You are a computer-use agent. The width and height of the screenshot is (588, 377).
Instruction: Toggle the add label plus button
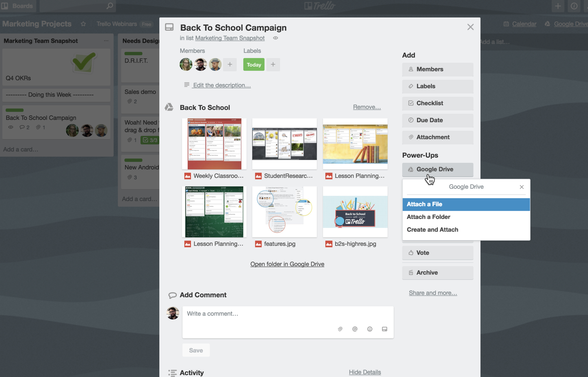273,65
